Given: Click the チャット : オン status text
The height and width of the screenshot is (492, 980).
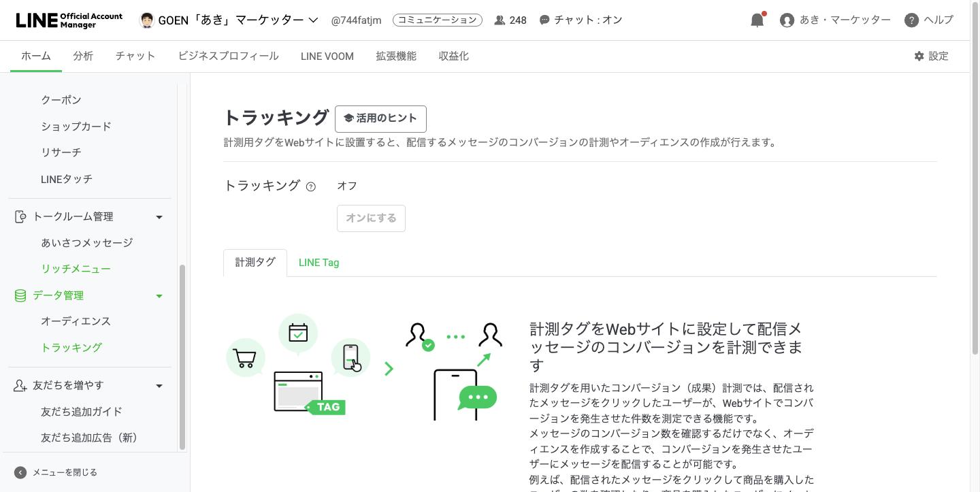Looking at the screenshot, I should [x=588, y=20].
